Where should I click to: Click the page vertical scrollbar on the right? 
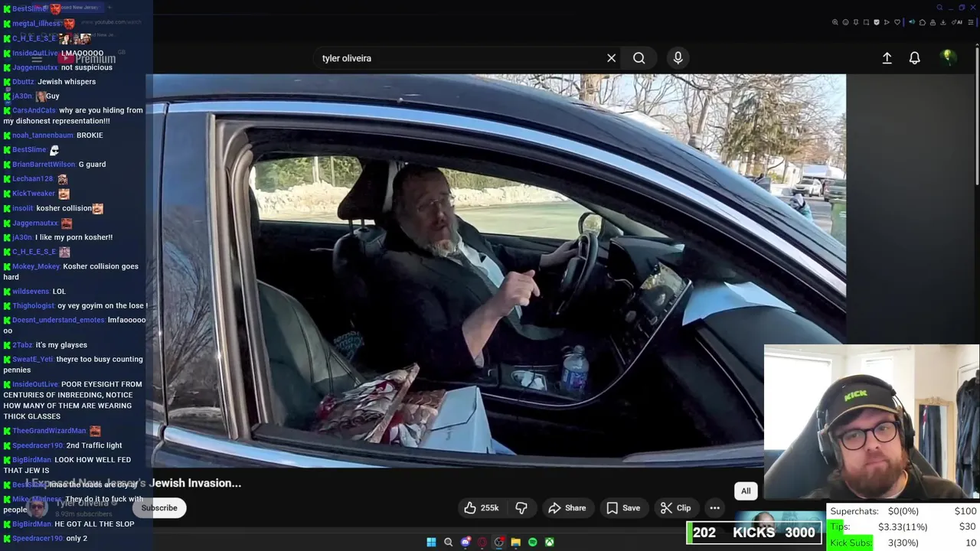click(977, 115)
